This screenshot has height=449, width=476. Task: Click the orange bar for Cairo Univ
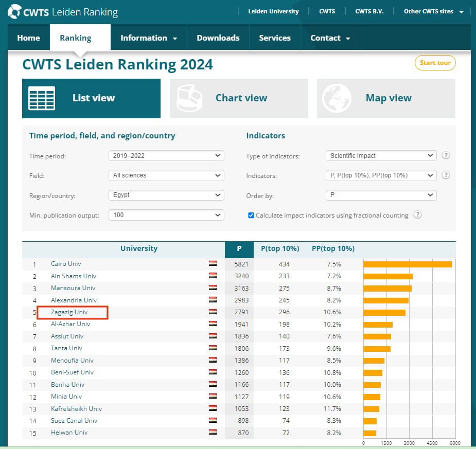(x=407, y=264)
